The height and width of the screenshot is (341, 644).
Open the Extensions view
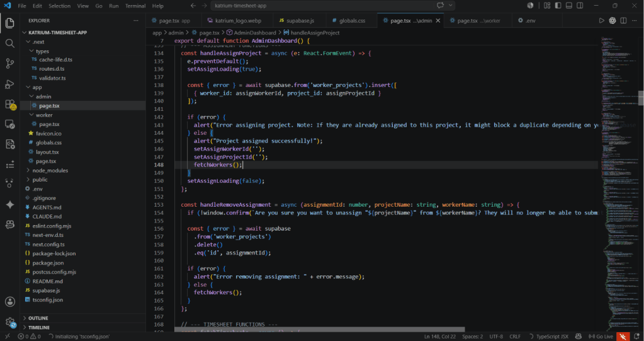click(10, 105)
